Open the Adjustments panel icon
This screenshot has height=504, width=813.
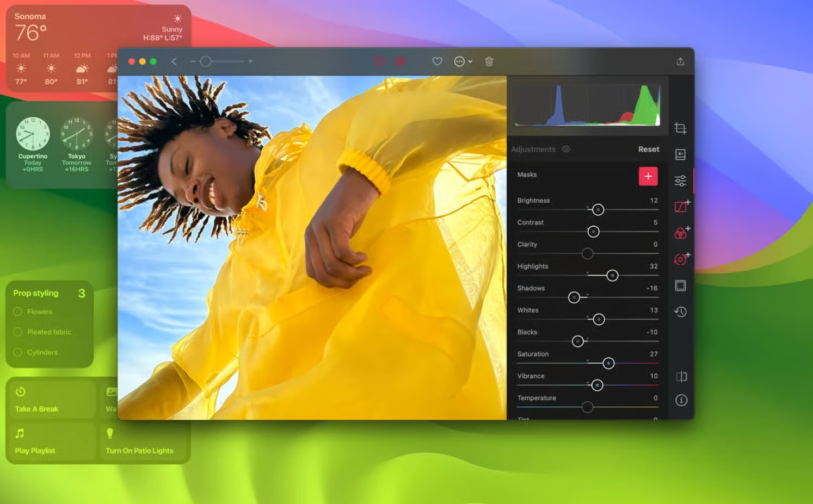tap(680, 180)
